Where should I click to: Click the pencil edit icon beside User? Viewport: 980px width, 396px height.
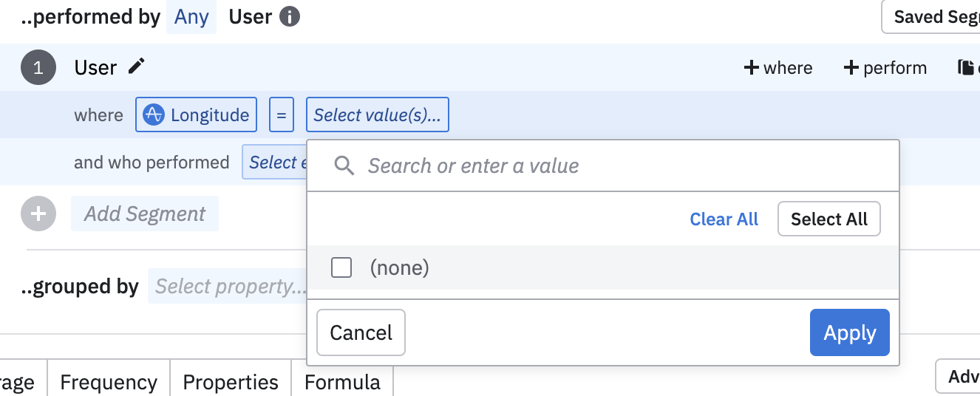[x=136, y=66]
